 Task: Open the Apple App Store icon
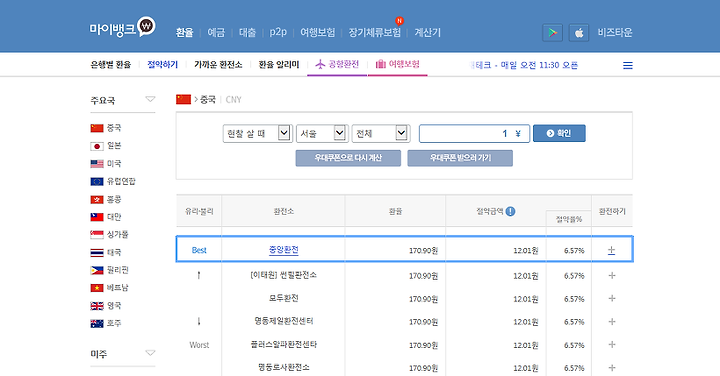579,33
